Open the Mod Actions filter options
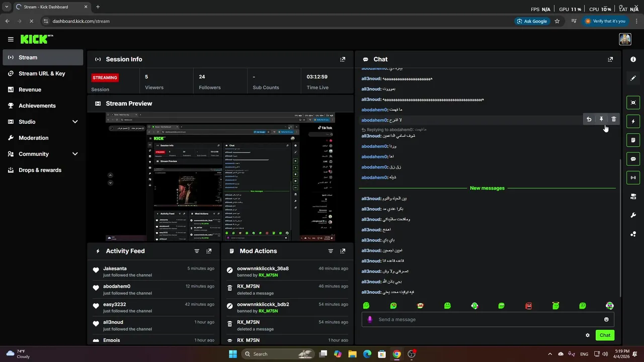The height and width of the screenshot is (362, 644). tap(331, 251)
